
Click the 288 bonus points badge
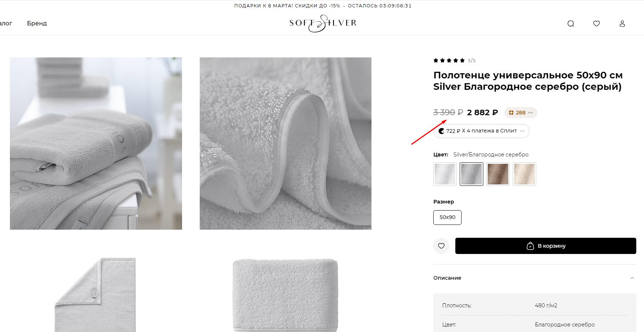[x=520, y=113]
